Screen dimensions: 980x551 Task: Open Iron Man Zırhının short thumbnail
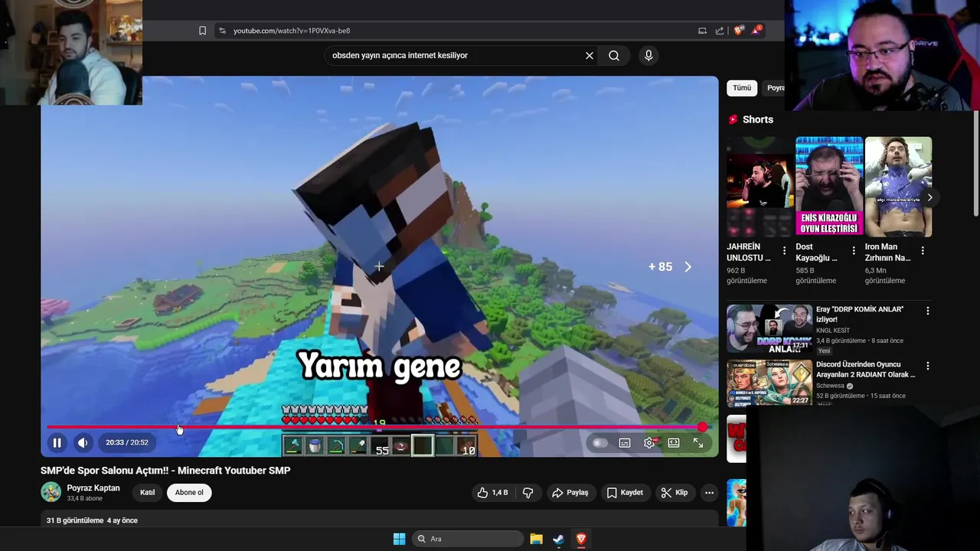(898, 187)
